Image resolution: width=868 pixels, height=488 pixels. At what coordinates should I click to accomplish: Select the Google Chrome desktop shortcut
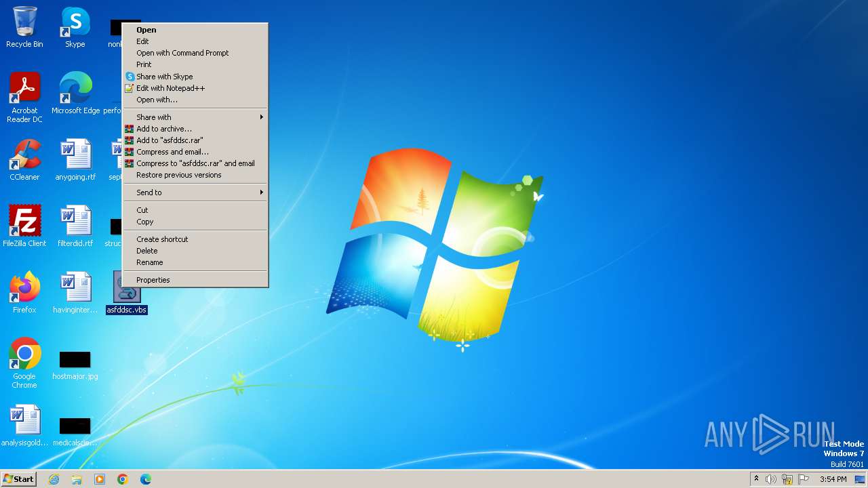(24, 363)
